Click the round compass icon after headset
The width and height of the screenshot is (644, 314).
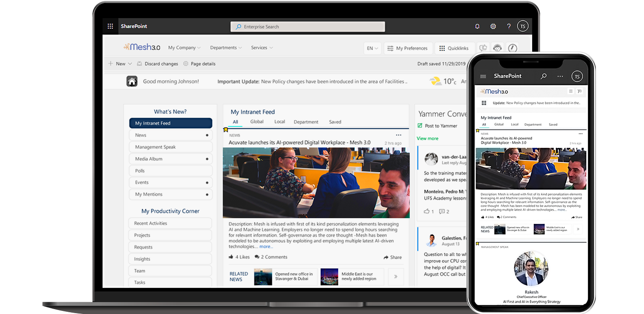(512, 48)
